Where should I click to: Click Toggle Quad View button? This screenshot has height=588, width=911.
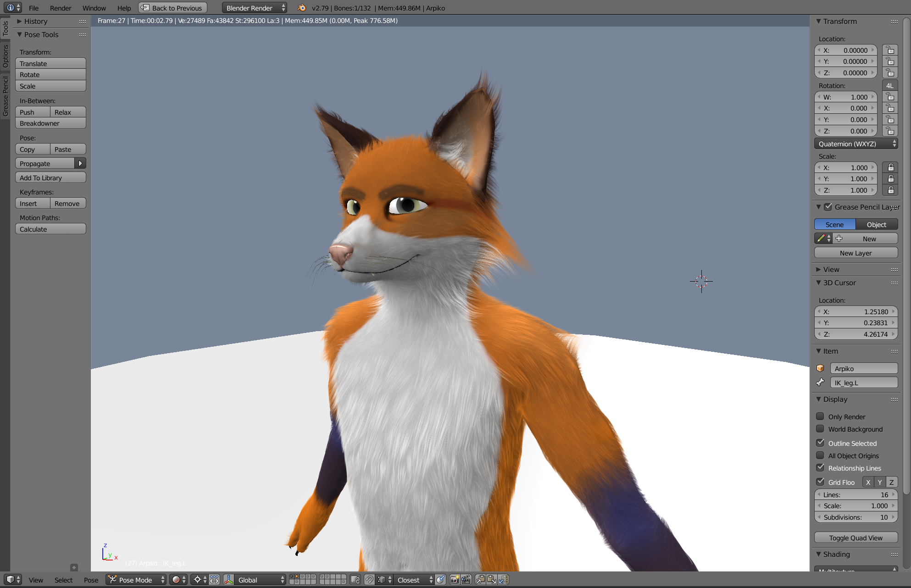point(856,538)
